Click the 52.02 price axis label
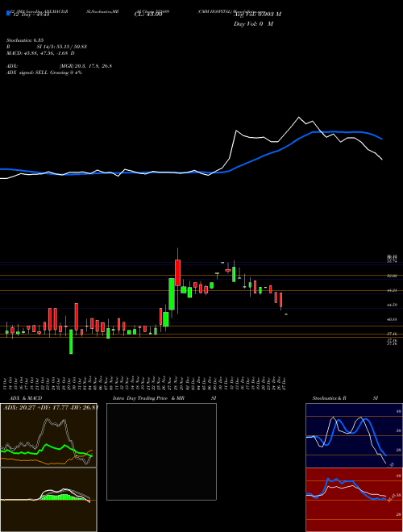403x532 pixels. pyautogui.click(x=393, y=276)
